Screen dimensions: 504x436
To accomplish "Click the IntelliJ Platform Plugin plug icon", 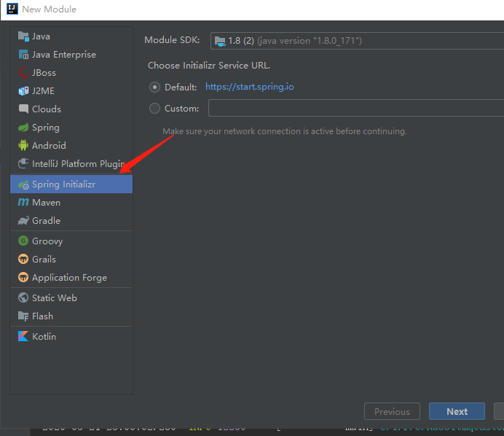I will pos(23,163).
